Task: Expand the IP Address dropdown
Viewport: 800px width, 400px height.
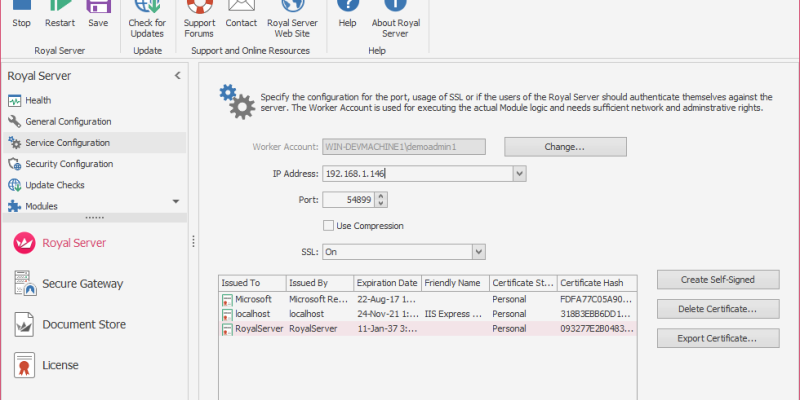Action: [x=519, y=174]
